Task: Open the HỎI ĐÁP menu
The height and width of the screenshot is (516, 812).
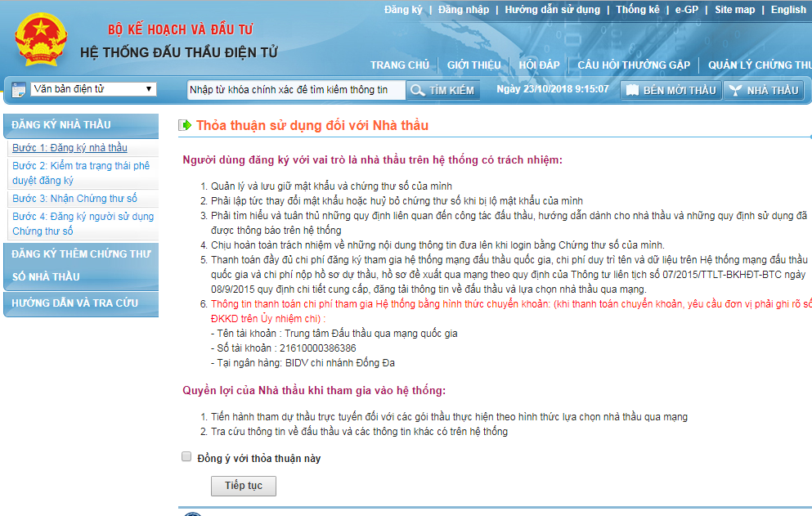Action: [539, 65]
